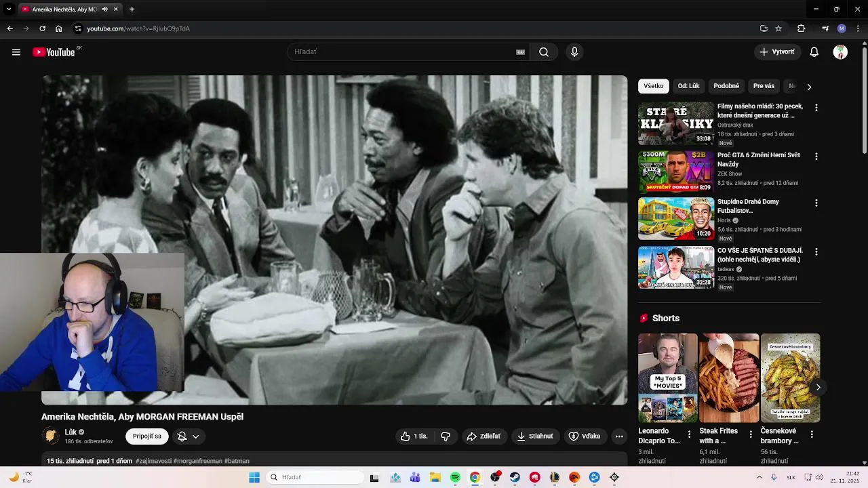868x488 pixels.
Task: Open Spotify from the taskbar
Action: point(455,477)
